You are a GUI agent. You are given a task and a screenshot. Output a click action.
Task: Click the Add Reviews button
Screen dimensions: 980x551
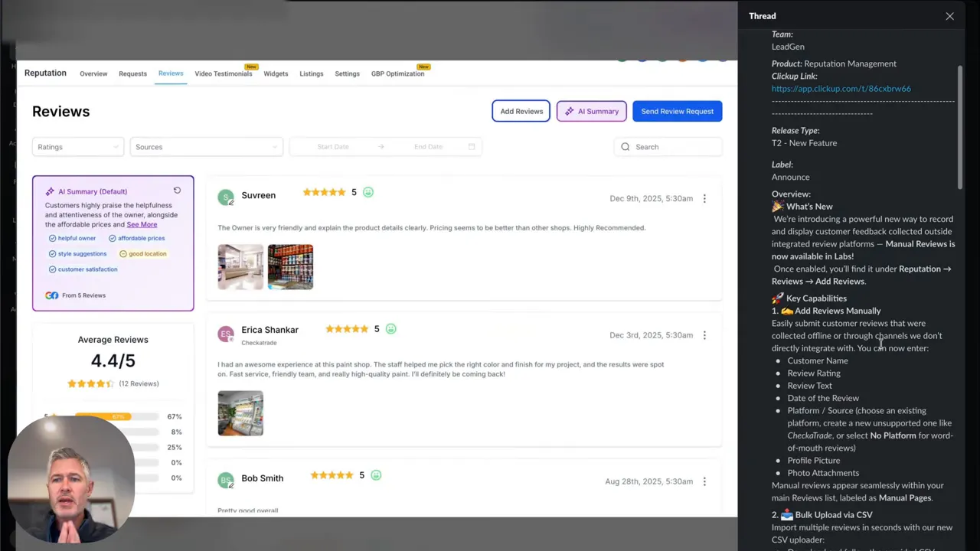521,112
